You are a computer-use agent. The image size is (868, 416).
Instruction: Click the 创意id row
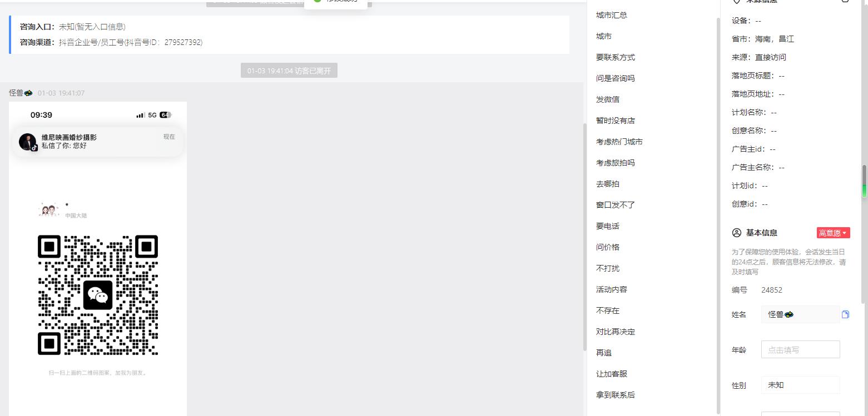pyautogui.click(x=750, y=204)
